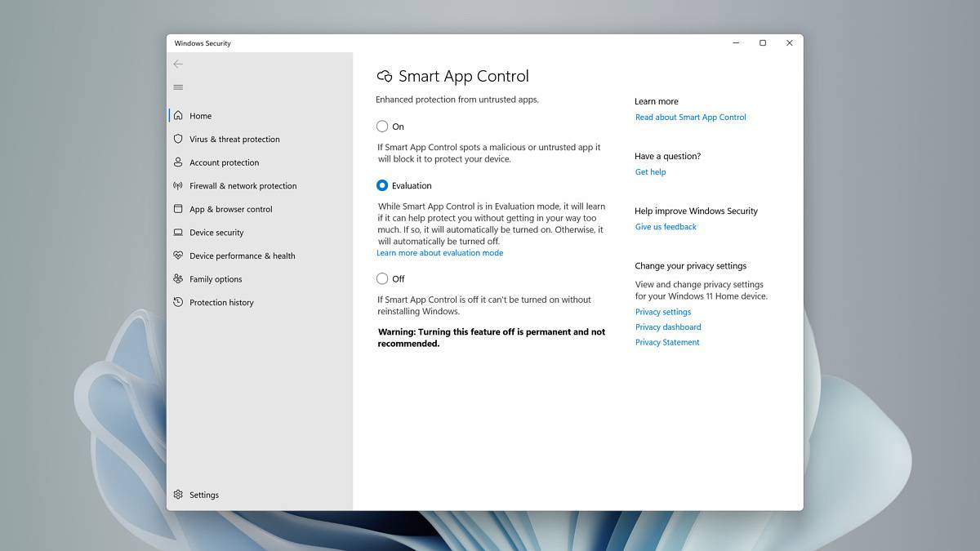Click 'Help improve Windows Security' heading
The image size is (980, 551).
[x=696, y=211]
